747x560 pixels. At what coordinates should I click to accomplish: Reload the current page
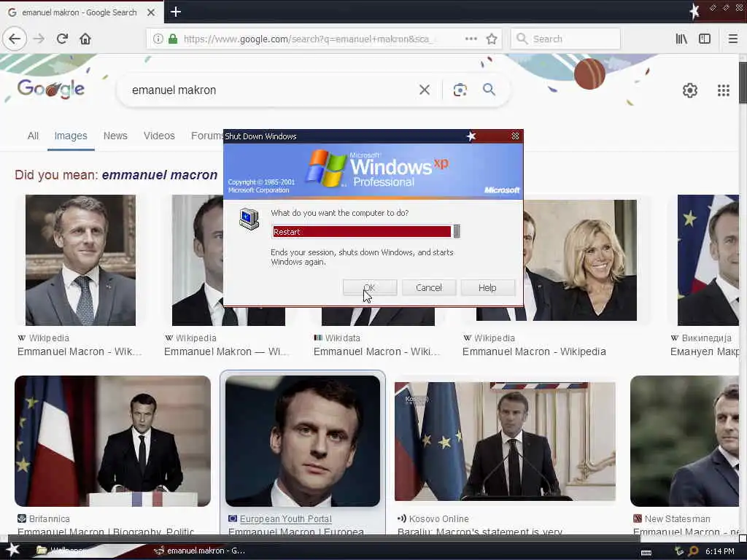pyautogui.click(x=62, y=39)
